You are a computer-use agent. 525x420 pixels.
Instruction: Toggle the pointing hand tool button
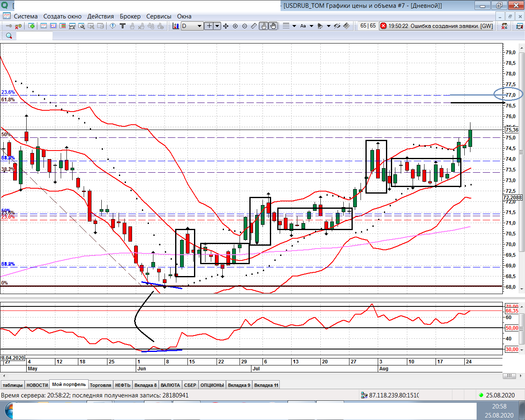click(263, 26)
